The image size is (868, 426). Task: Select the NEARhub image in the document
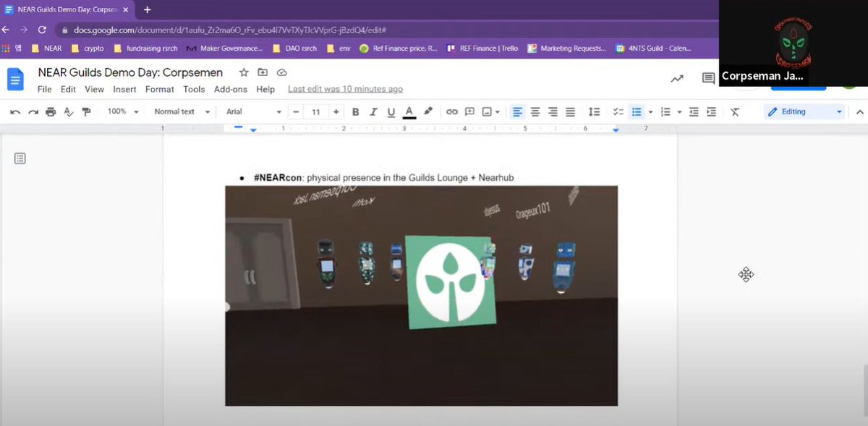(x=422, y=296)
